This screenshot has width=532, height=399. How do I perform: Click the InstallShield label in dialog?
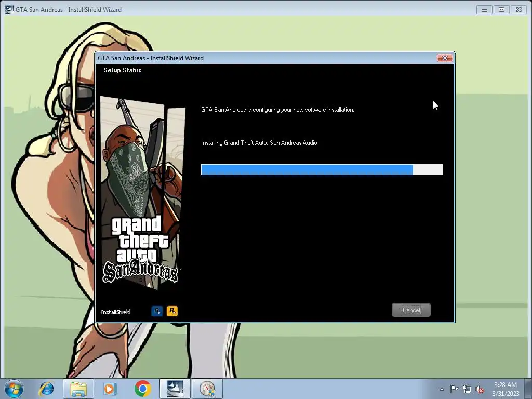coord(115,312)
